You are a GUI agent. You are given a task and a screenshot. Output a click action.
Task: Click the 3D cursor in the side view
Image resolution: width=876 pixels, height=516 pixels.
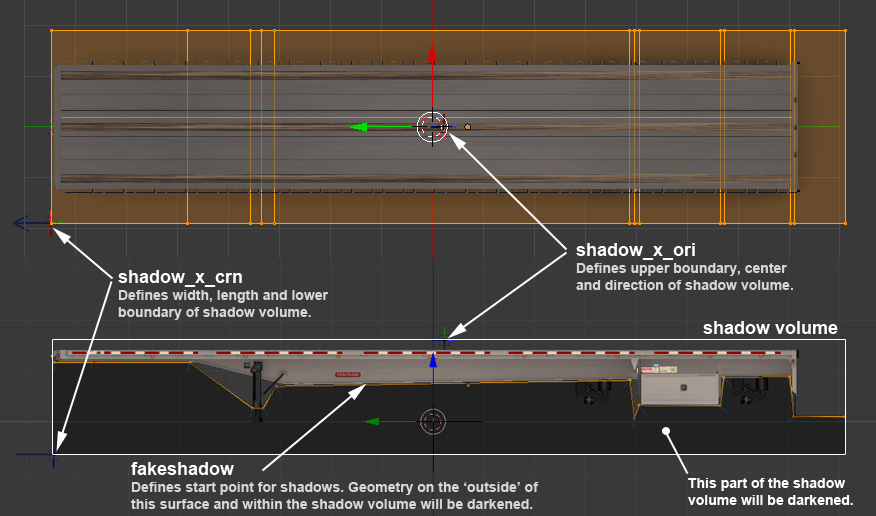(x=432, y=422)
